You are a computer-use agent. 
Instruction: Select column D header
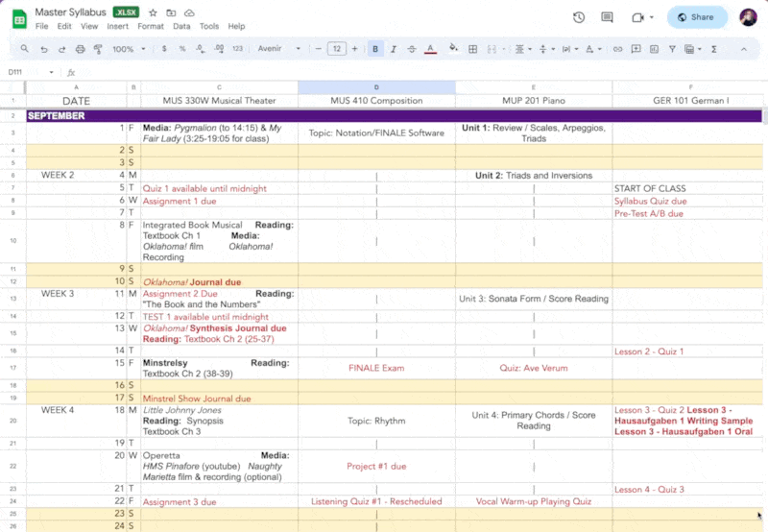pyautogui.click(x=376, y=87)
